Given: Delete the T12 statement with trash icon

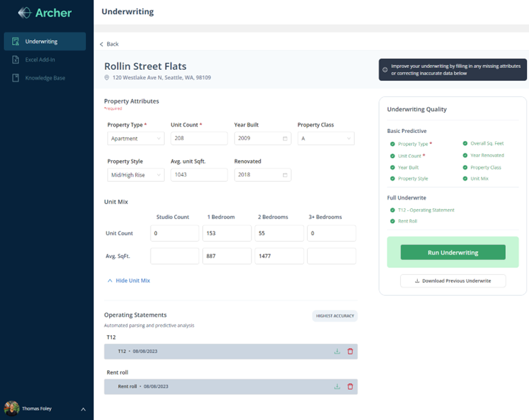Looking at the screenshot, I should (350, 351).
